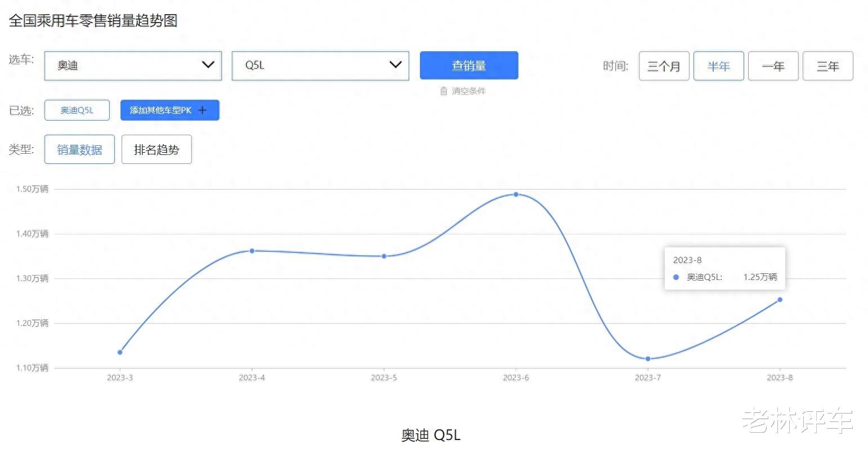Switch time range to 一年
Image resolution: width=868 pixels, height=453 pixels.
click(773, 66)
